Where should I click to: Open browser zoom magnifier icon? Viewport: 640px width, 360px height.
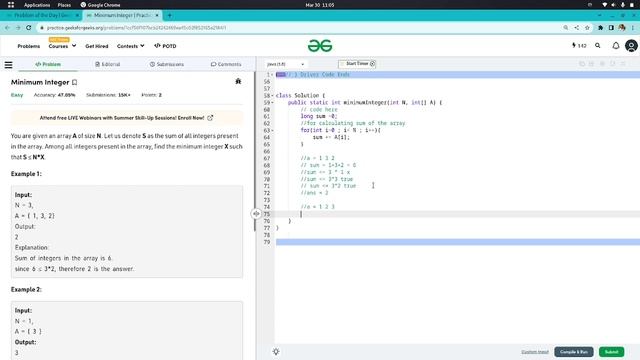click(566, 28)
